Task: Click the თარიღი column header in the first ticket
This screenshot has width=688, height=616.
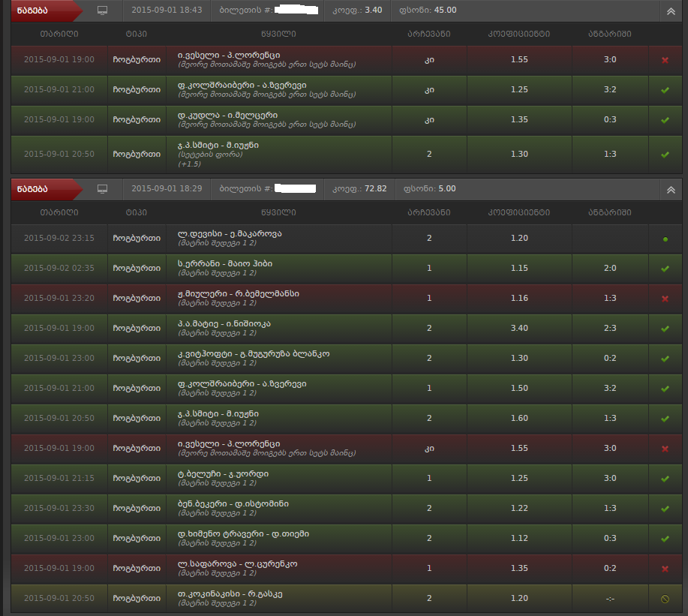Action: pos(59,34)
